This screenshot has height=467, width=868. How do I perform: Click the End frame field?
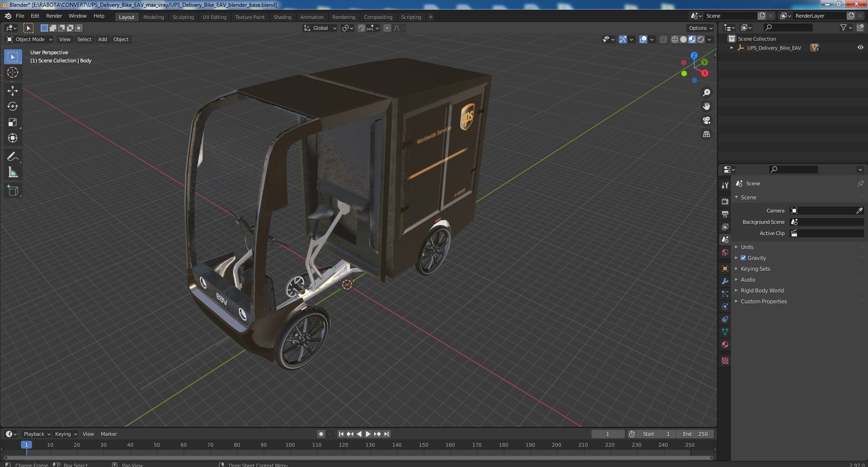tap(695, 434)
